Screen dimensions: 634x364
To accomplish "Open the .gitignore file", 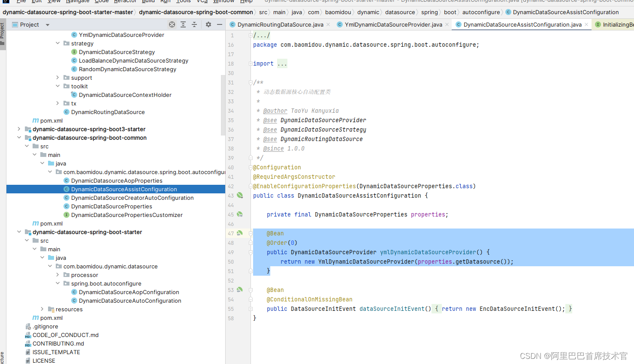I will click(45, 326).
